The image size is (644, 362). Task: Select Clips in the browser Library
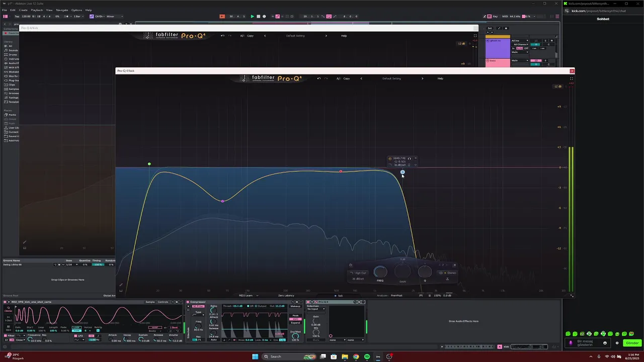(x=12, y=84)
